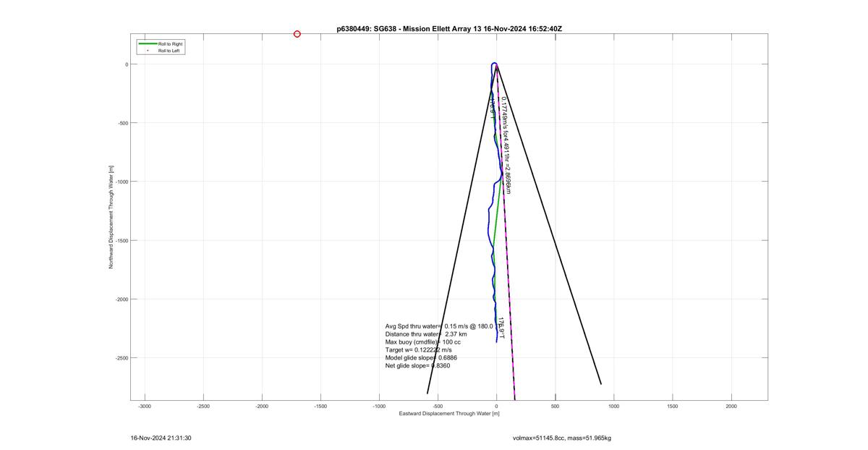Click the rotated '176.9°T' heading label near track end
The width and height of the screenshot is (868, 450).
click(501, 328)
